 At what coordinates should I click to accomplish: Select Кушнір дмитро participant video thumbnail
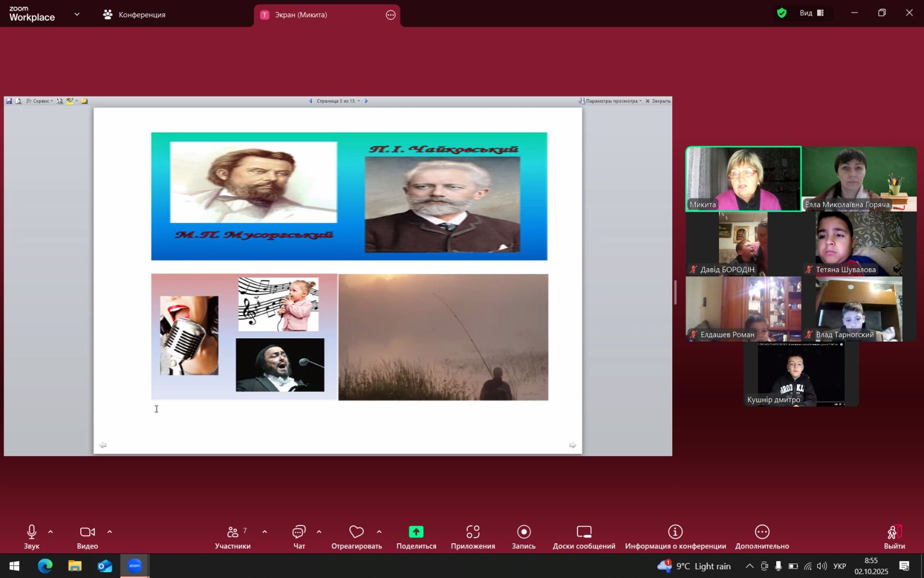[x=800, y=374]
